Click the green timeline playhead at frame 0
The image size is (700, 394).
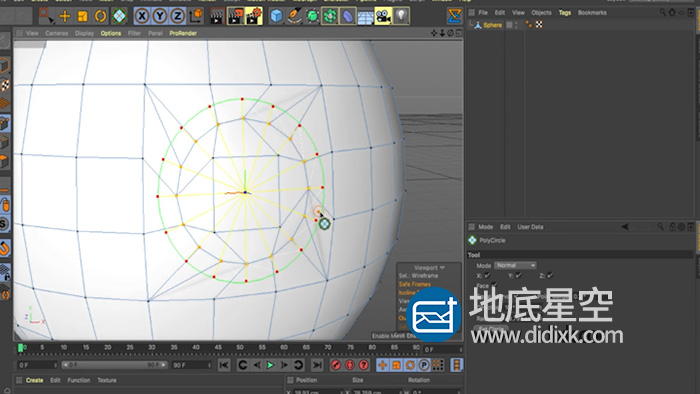(20, 348)
